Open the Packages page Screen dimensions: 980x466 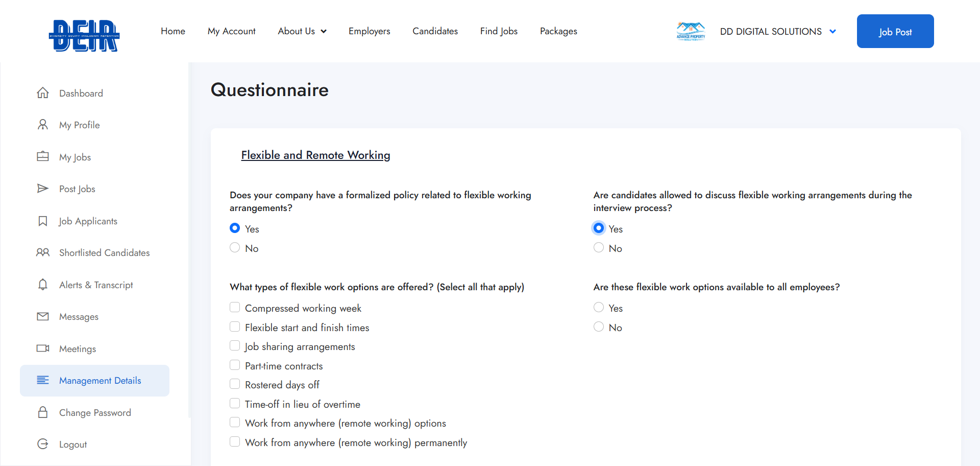[x=558, y=31]
